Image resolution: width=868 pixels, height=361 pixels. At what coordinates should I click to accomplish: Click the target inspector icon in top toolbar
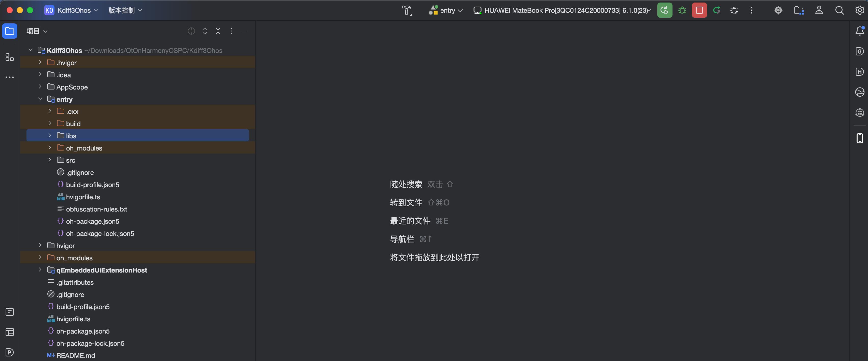pyautogui.click(x=778, y=10)
